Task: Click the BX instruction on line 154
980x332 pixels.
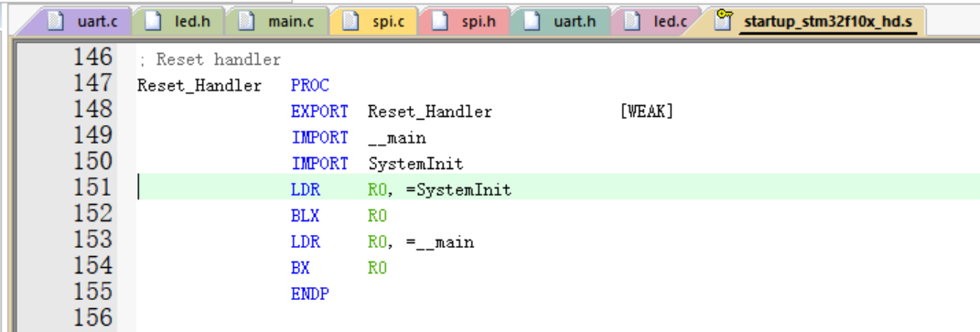Action: coord(301,268)
